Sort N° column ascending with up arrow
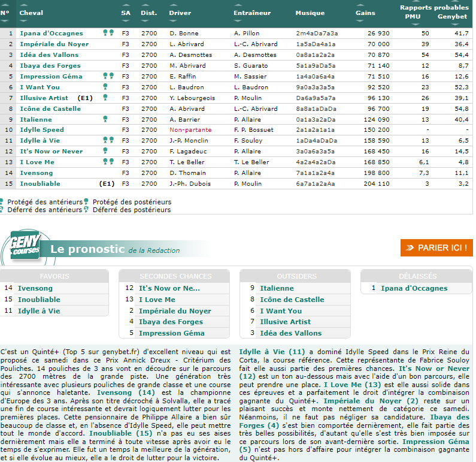Viewport: 476px width, 462px height. click(4, 5)
